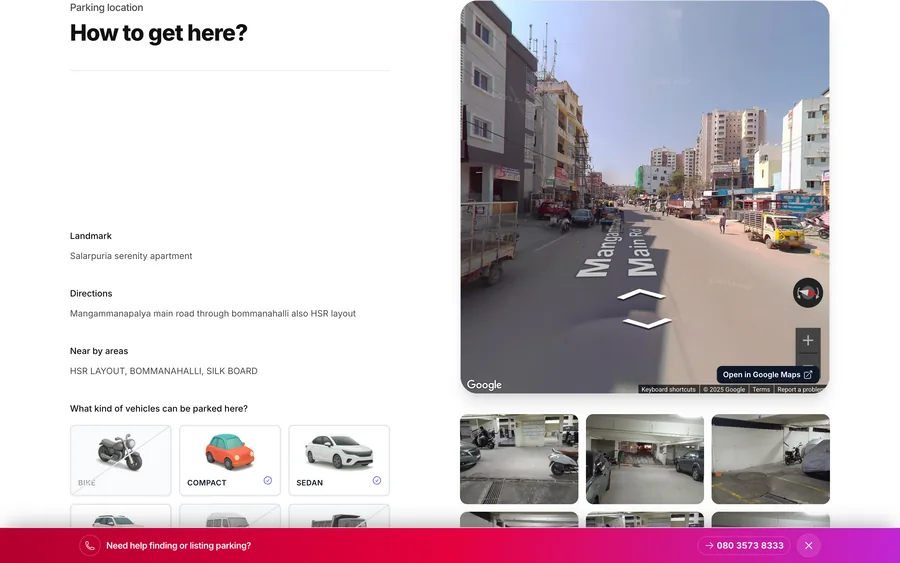Click the '© 2025 Google' copyright text
The image size is (900, 563).
pyautogui.click(x=724, y=389)
